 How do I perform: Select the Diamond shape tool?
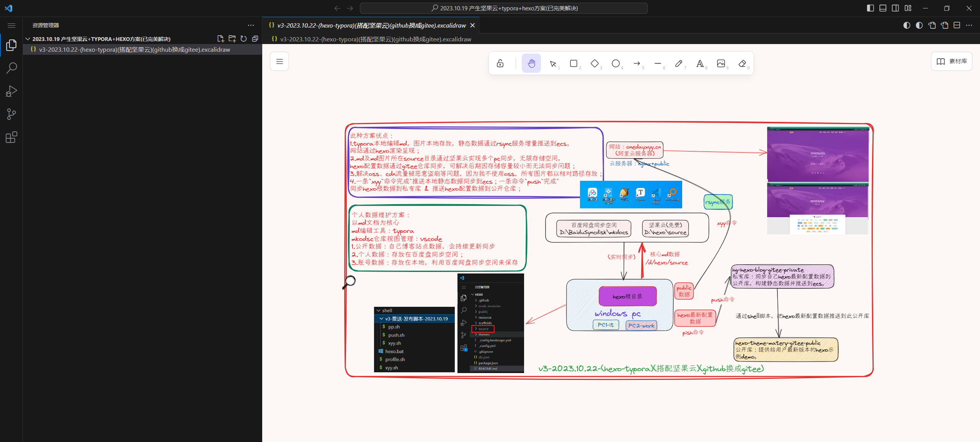[x=595, y=64]
